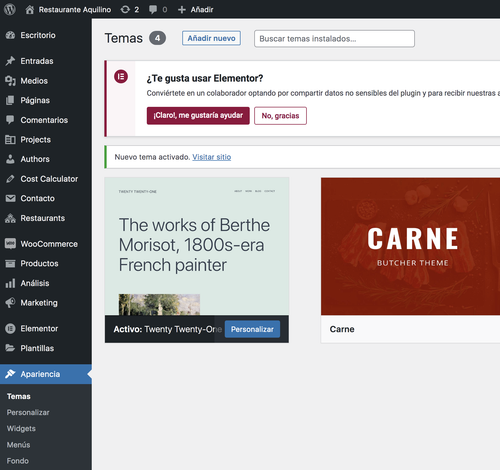Viewport: 500px width, 470px height.
Task: Click the Nuevo tema activado notice text
Action: pyautogui.click(x=152, y=157)
